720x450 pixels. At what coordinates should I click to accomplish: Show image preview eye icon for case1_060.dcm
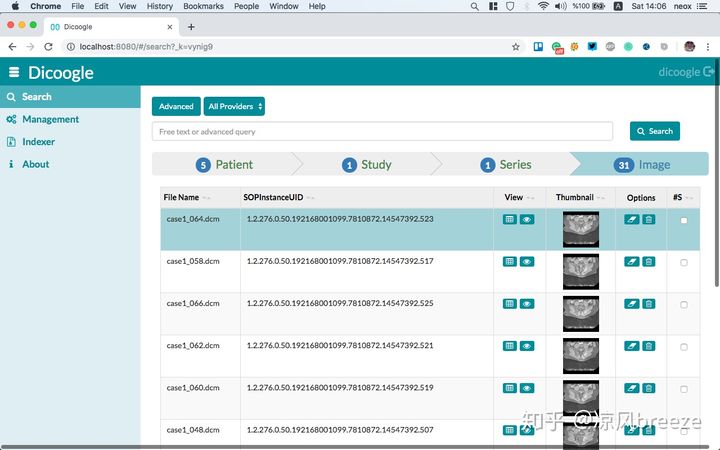pyautogui.click(x=527, y=388)
